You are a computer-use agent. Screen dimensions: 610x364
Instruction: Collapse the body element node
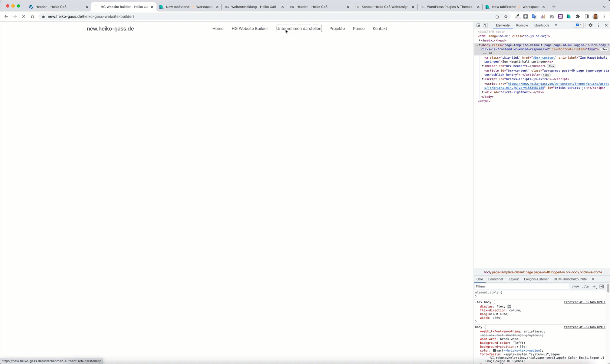pyautogui.click(x=480, y=45)
